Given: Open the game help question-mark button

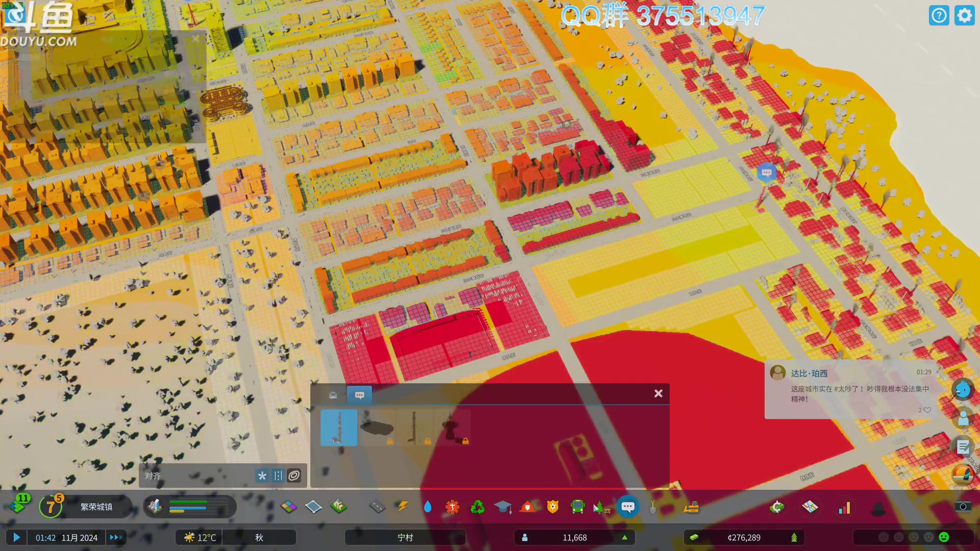Looking at the screenshot, I should point(939,15).
